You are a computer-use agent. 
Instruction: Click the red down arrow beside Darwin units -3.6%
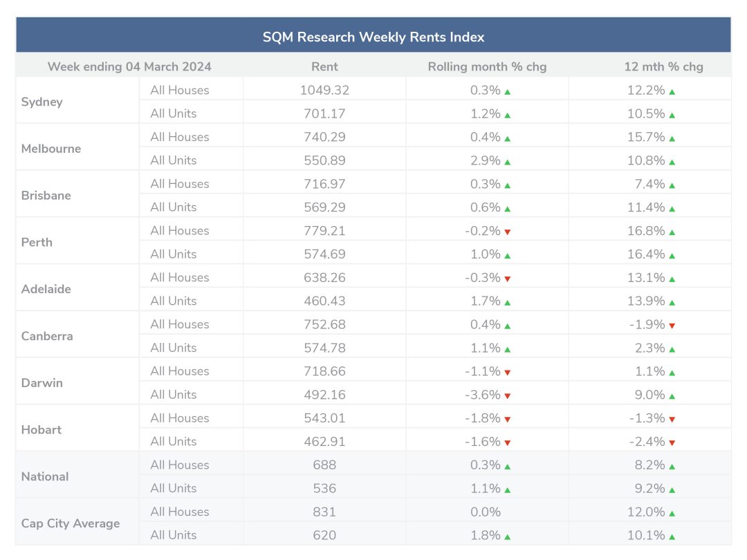tap(508, 396)
